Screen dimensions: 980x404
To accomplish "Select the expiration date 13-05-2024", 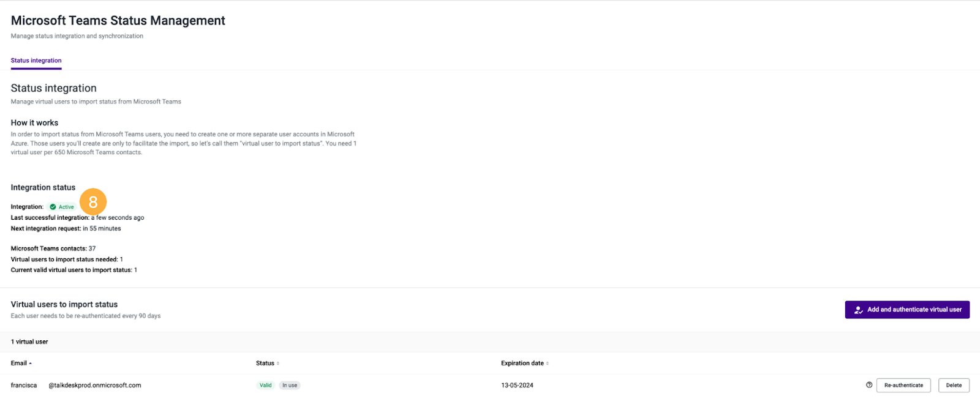I will 517,386.
